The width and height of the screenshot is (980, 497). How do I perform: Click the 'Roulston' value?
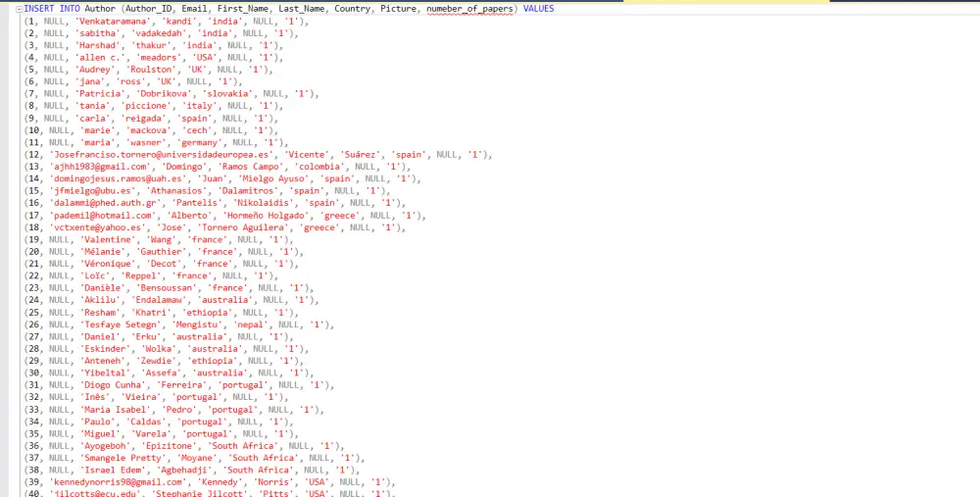(x=151, y=70)
